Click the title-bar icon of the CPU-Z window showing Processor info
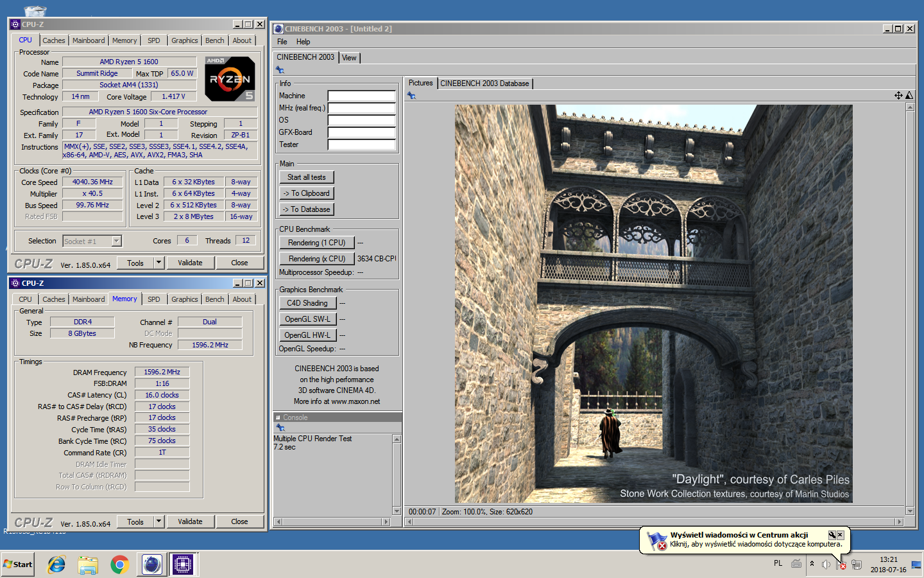 pos(15,24)
